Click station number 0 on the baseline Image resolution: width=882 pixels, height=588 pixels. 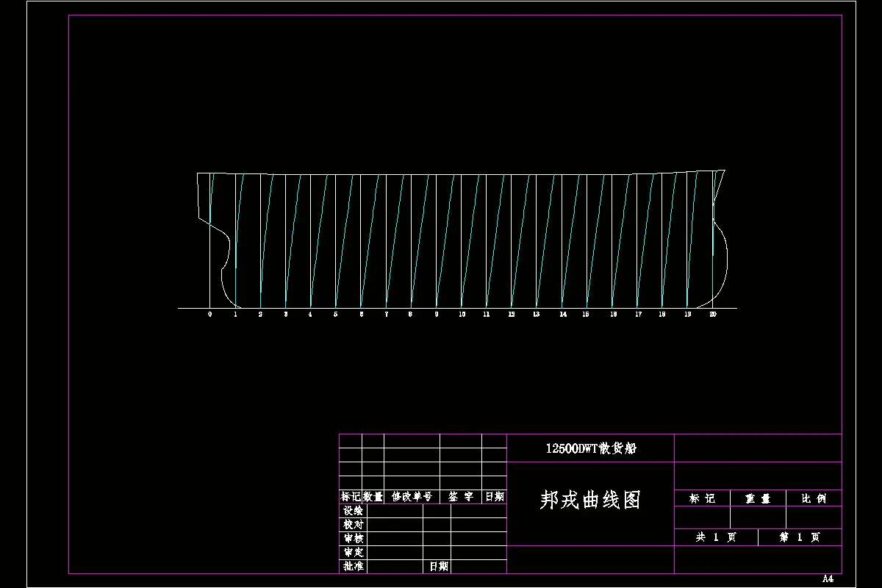point(209,314)
